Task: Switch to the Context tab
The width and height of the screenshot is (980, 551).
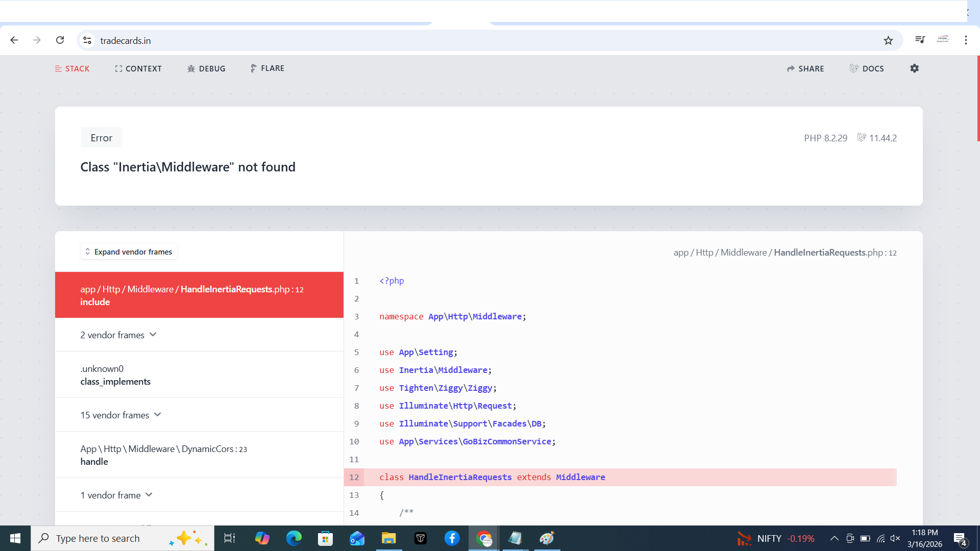Action: point(138,68)
